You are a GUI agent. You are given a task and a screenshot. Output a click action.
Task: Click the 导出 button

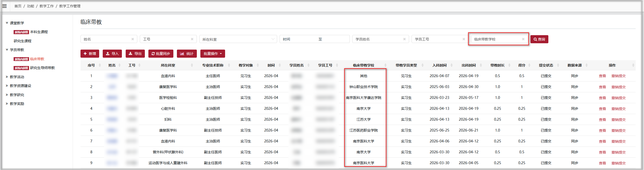point(135,54)
